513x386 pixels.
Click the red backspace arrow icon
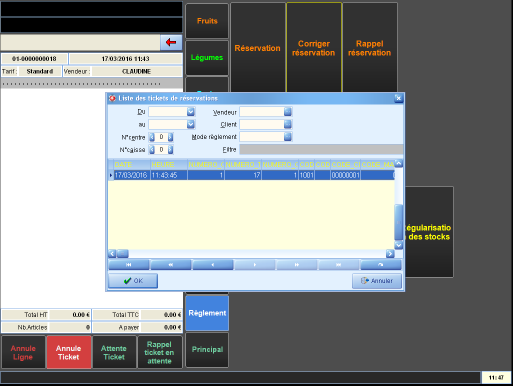171,42
